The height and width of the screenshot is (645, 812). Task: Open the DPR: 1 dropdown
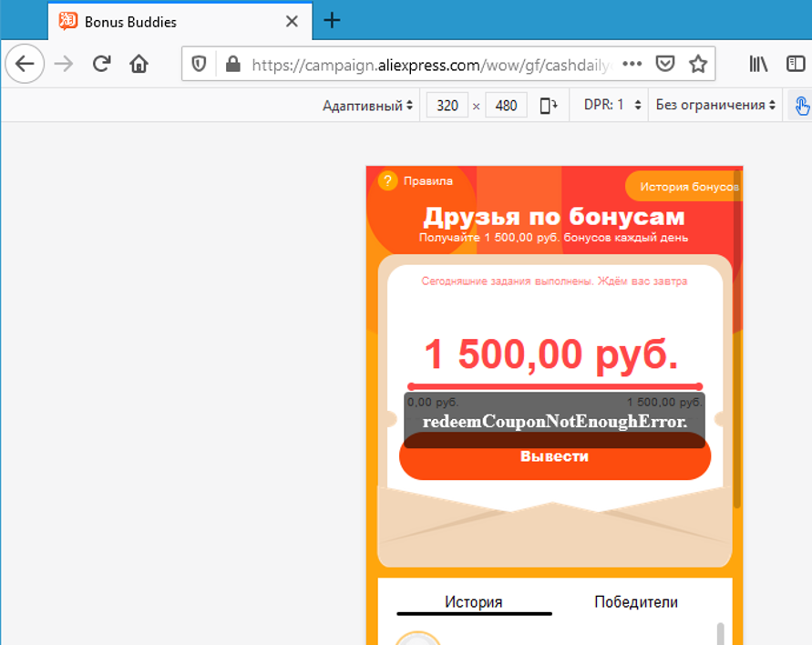pyautogui.click(x=612, y=105)
